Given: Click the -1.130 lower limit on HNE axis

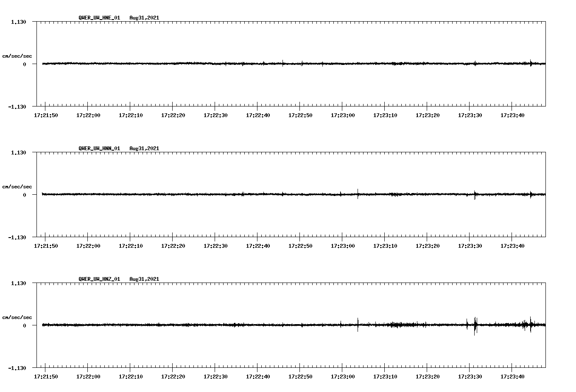Looking at the screenshot, I should (17, 106).
